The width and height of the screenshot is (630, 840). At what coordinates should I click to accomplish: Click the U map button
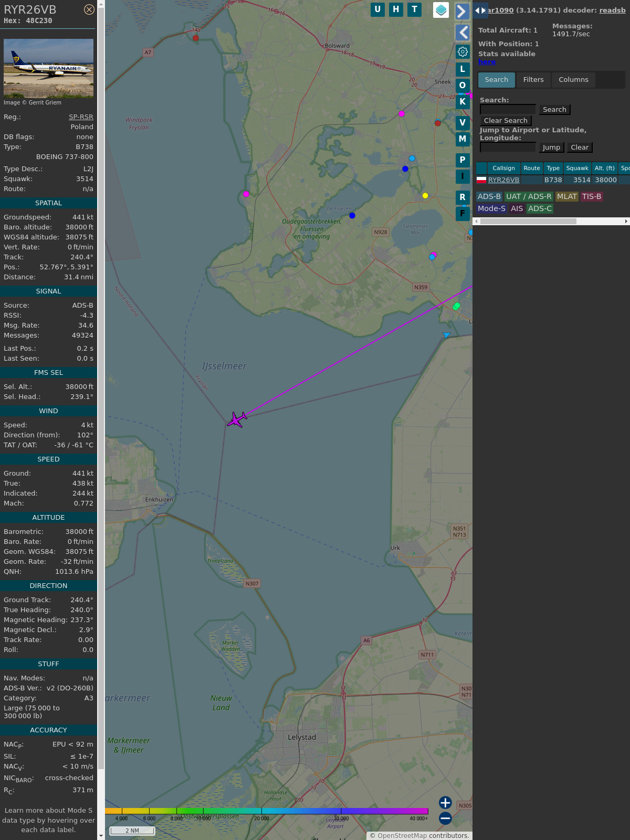click(x=377, y=9)
